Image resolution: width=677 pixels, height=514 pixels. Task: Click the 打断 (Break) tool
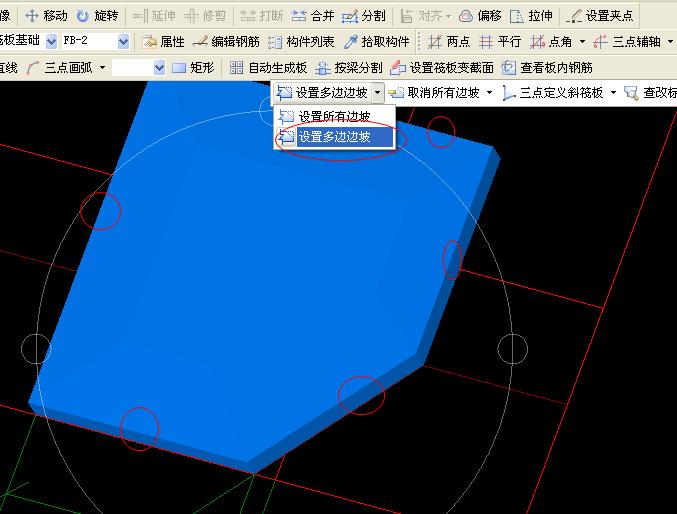(x=262, y=16)
